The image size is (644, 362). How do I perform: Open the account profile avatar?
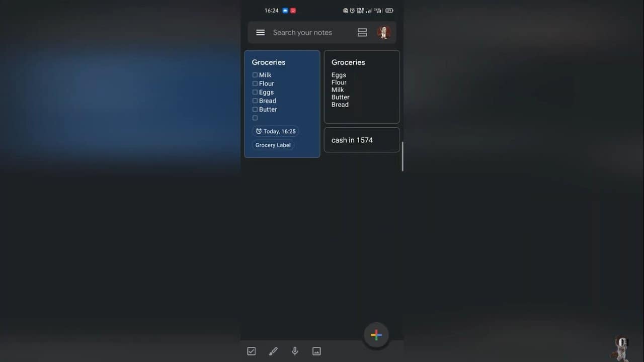pos(384,33)
